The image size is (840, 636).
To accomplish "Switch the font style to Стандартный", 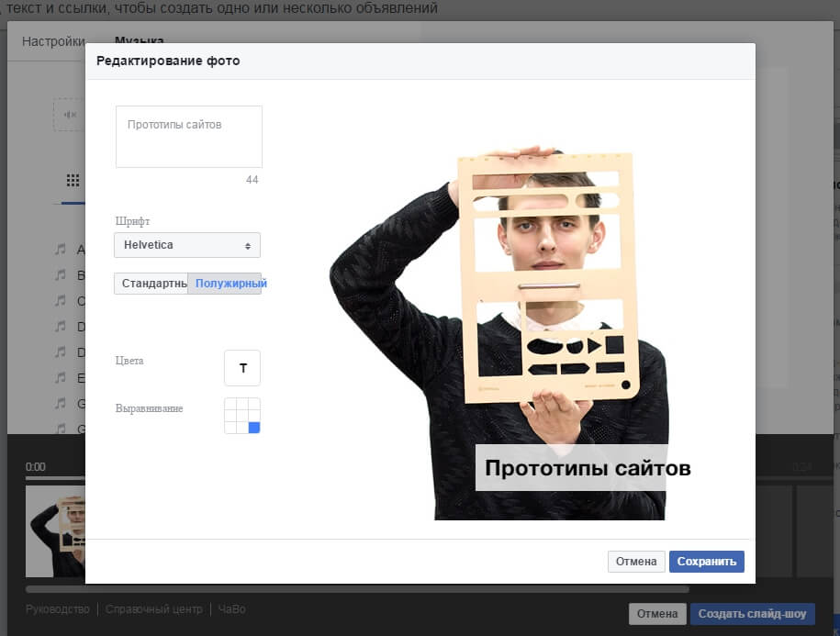I will click(151, 284).
